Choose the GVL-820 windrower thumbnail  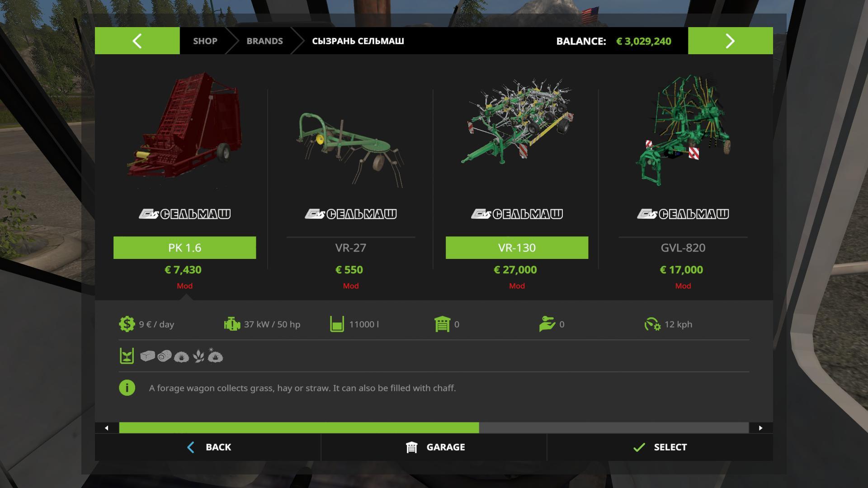[683, 130]
